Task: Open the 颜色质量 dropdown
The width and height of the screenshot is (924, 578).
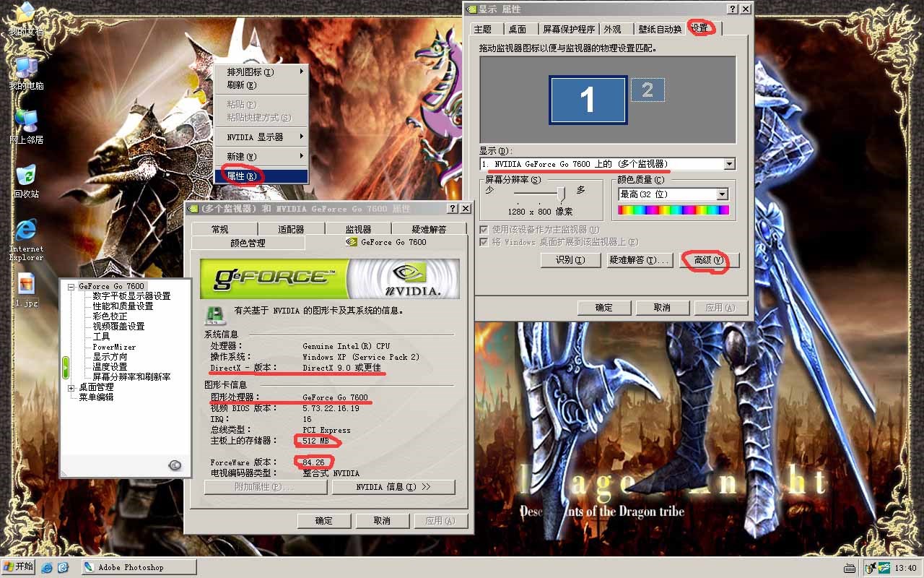Action: [722, 194]
